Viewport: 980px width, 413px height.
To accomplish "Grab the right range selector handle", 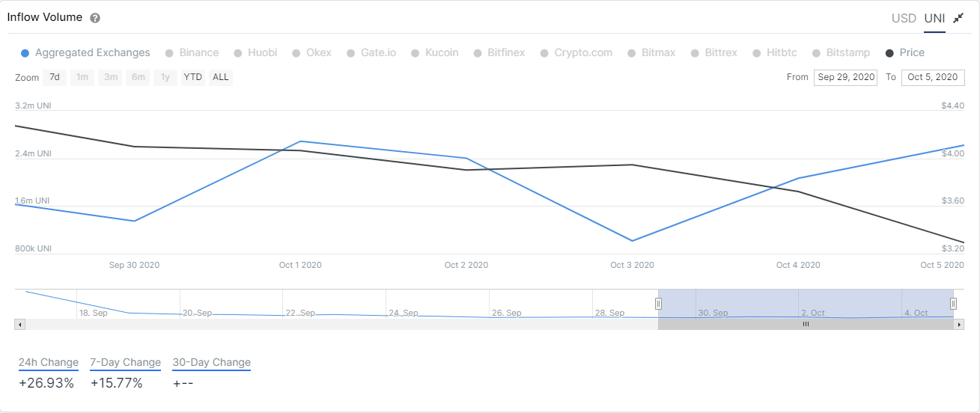I will (953, 303).
